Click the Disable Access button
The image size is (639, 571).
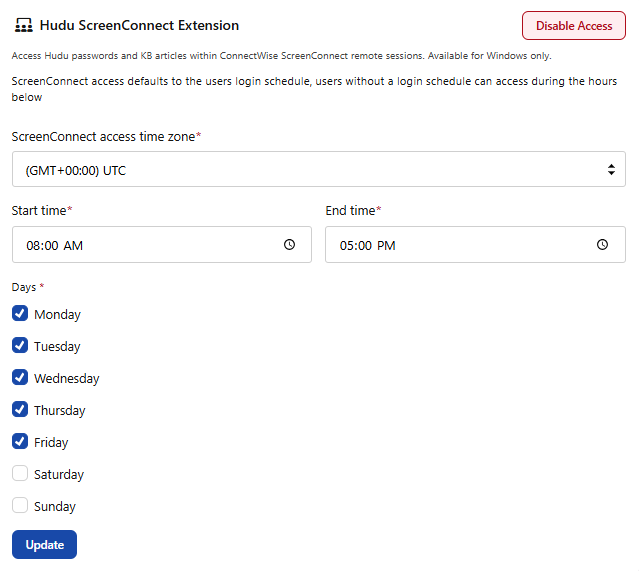(x=574, y=26)
